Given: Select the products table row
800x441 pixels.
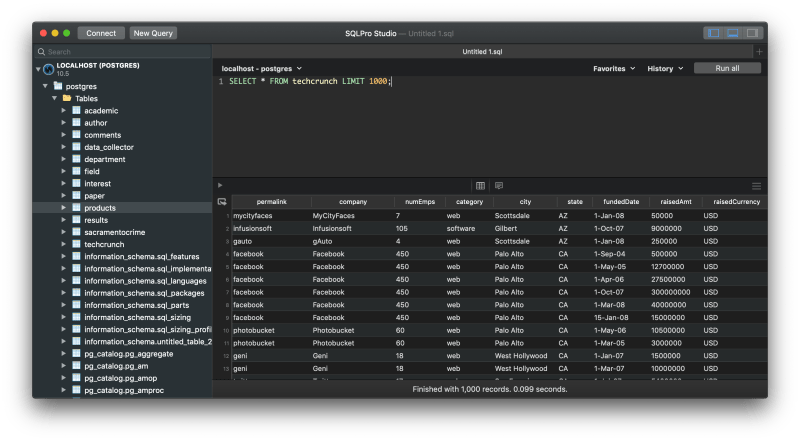Looking at the screenshot, I should click(x=122, y=208).
